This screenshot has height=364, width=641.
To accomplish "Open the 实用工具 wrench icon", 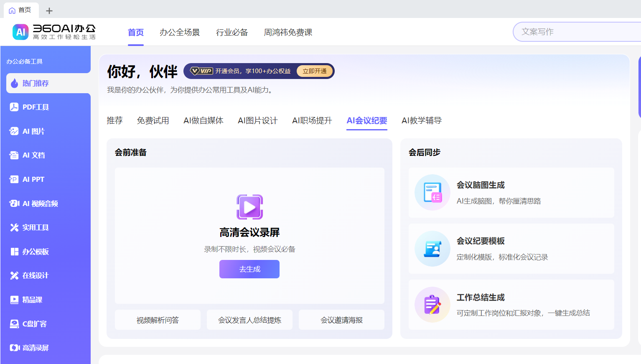I will tap(14, 227).
